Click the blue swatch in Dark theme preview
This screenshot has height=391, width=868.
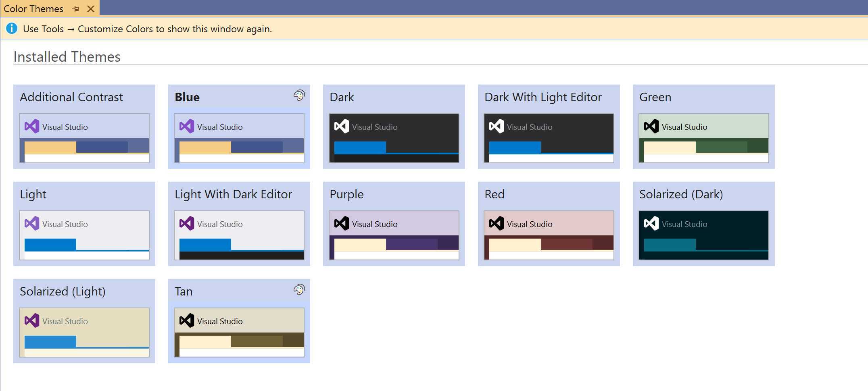click(x=360, y=148)
